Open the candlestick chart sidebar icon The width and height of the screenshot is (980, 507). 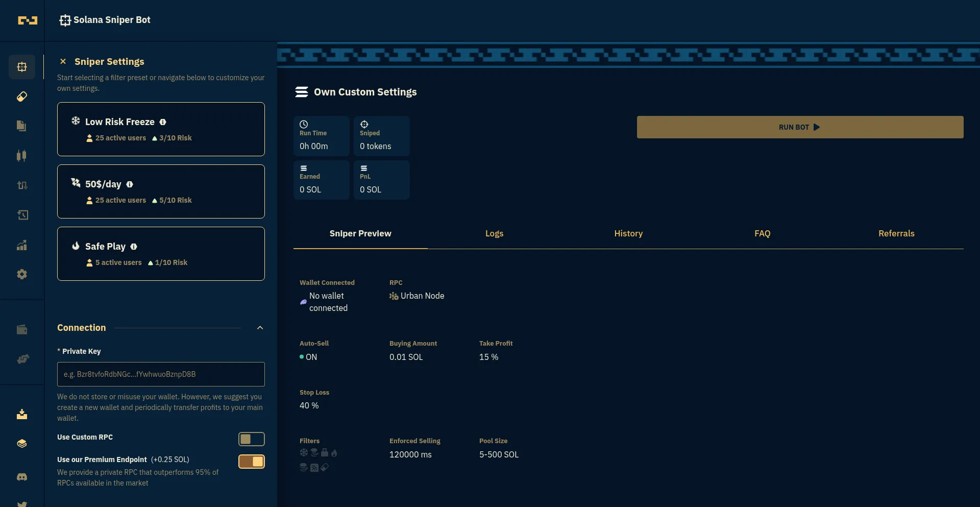[x=21, y=155]
